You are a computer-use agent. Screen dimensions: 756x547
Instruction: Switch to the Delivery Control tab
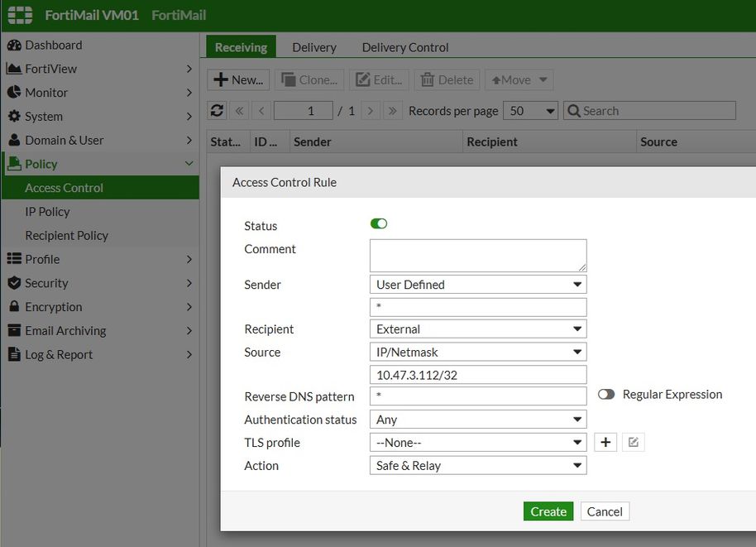coord(405,47)
